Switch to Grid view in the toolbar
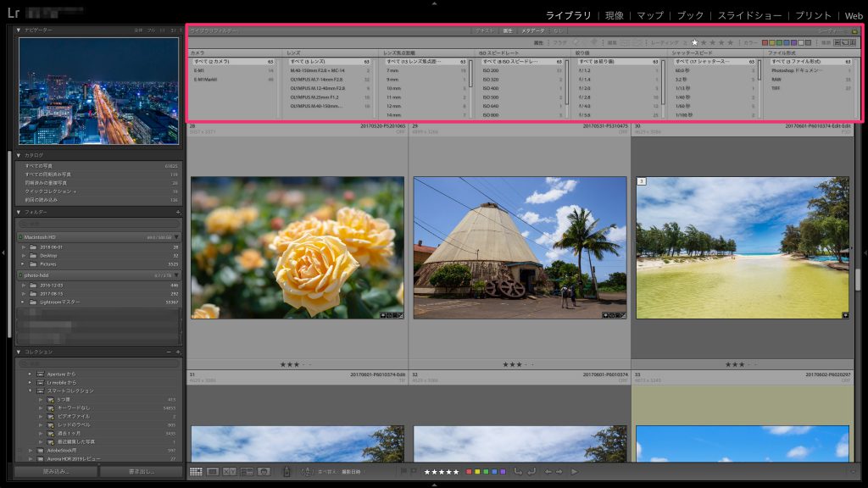Viewport: 868px width, 488px height. pyautogui.click(x=196, y=471)
